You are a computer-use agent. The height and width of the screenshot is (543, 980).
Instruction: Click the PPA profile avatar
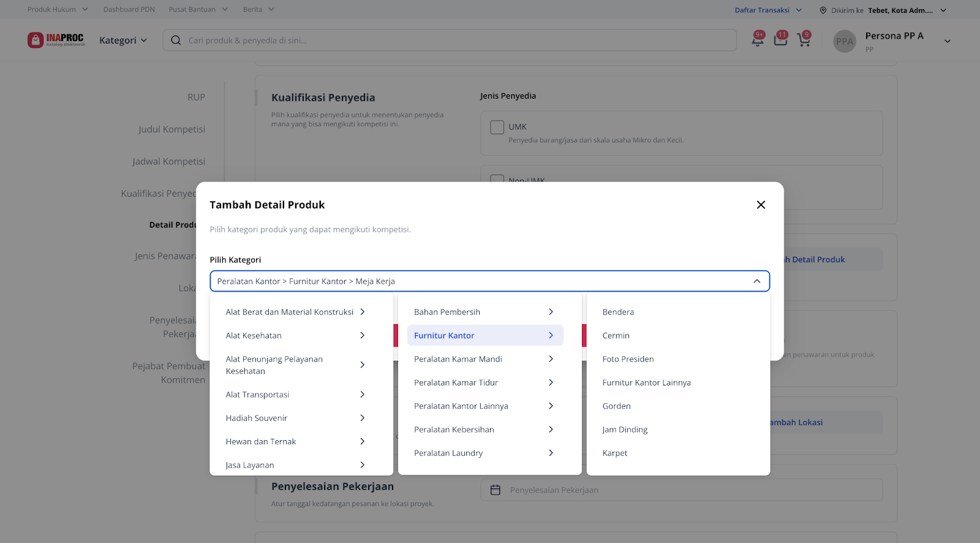(845, 41)
